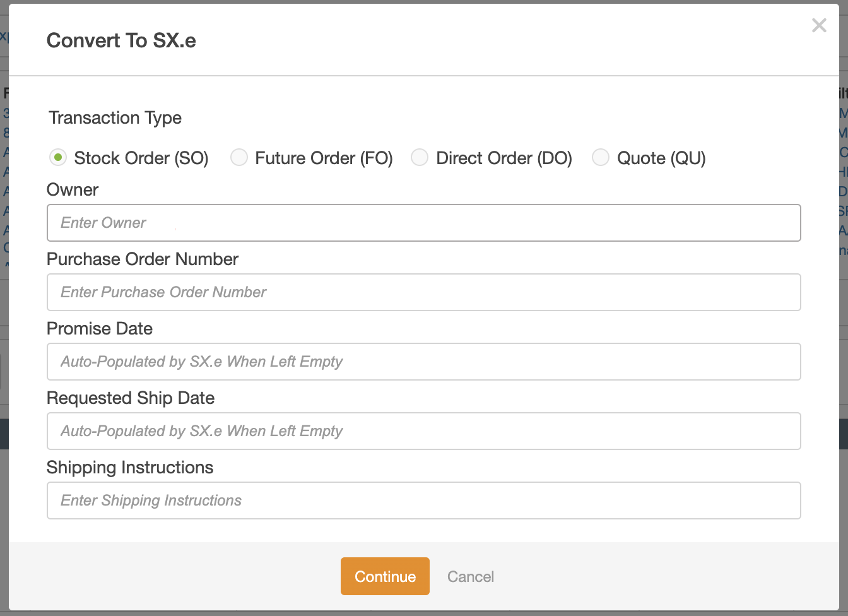This screenshot has width=848, height=616.
Task: Click the Owner field label
Action: (x=73, y=190)
